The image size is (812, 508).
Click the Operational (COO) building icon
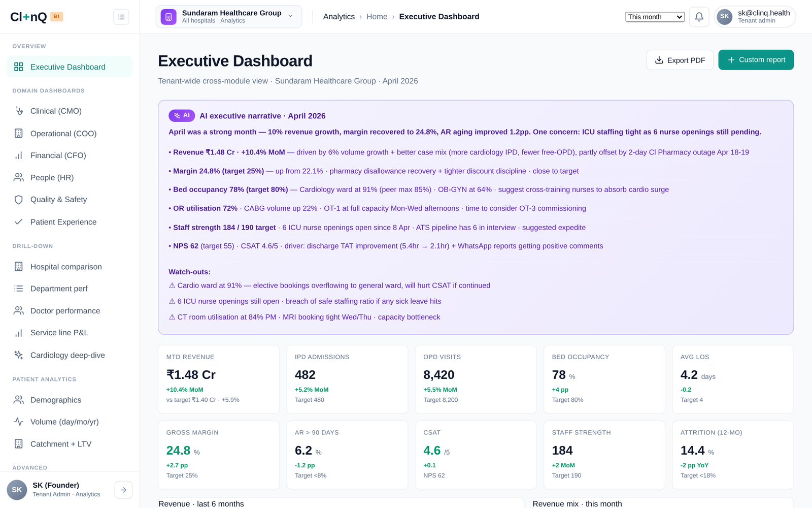(x=19, y=133)
